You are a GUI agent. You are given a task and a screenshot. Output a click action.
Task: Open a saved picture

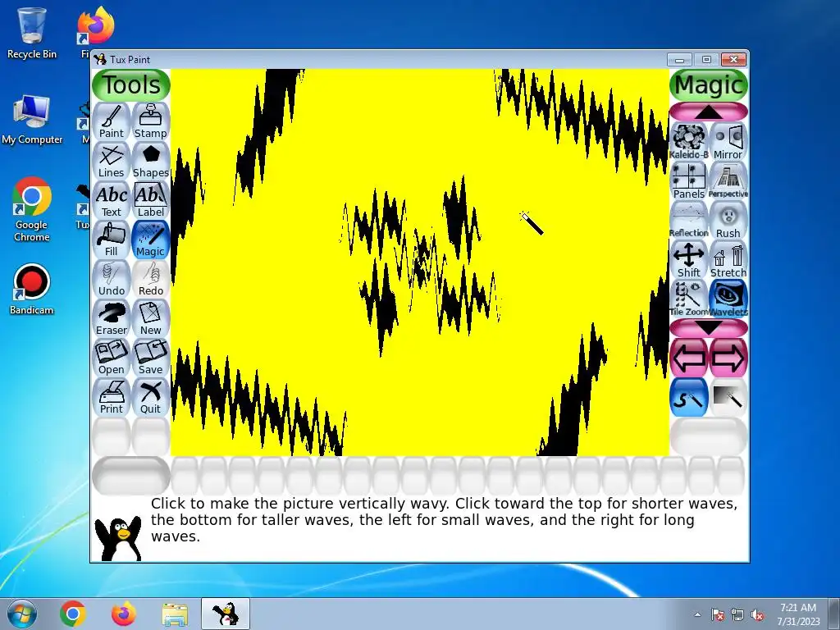[112, 358]
